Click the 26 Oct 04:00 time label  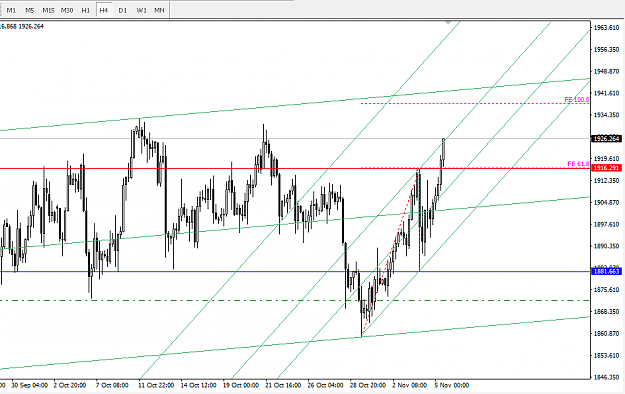point(325,385)
